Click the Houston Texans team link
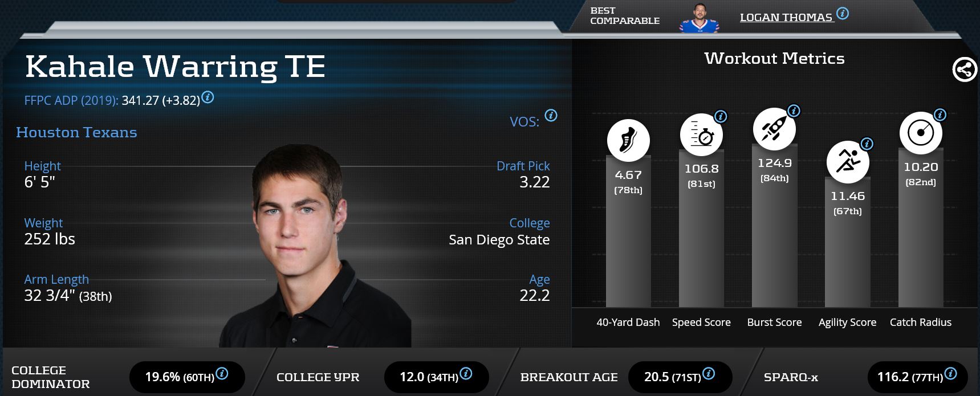 pos(76,132)
